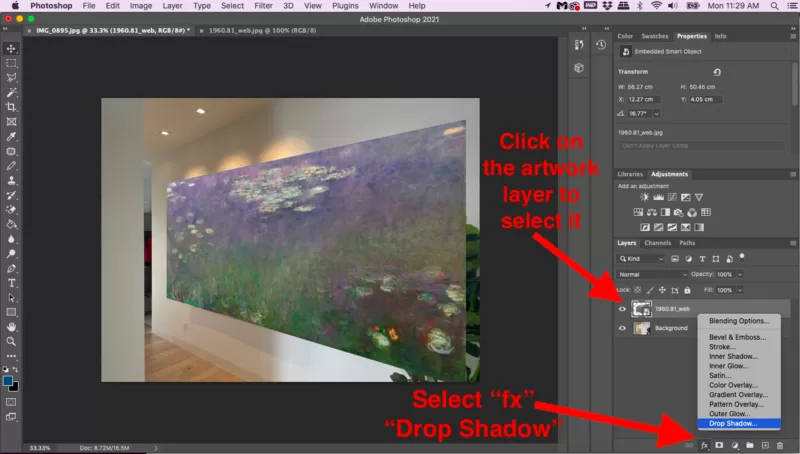
Task: Open the Layers panel flyout menu
Action: 793,243
